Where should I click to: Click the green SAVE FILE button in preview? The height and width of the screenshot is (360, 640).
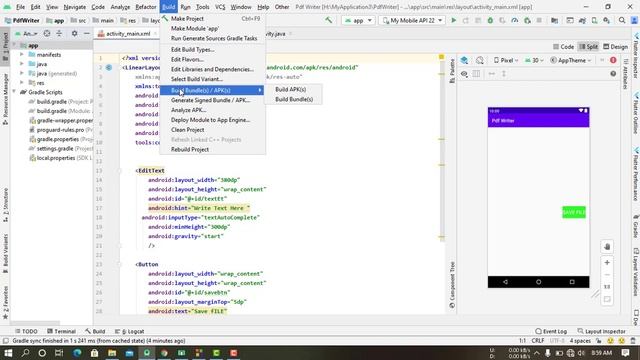point(574,212)
